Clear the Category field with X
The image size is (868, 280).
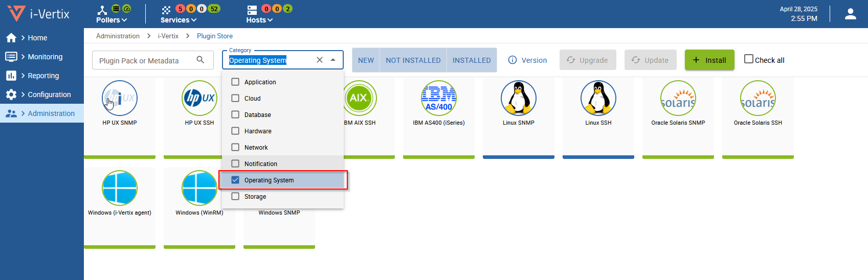[x=320, y=60]
